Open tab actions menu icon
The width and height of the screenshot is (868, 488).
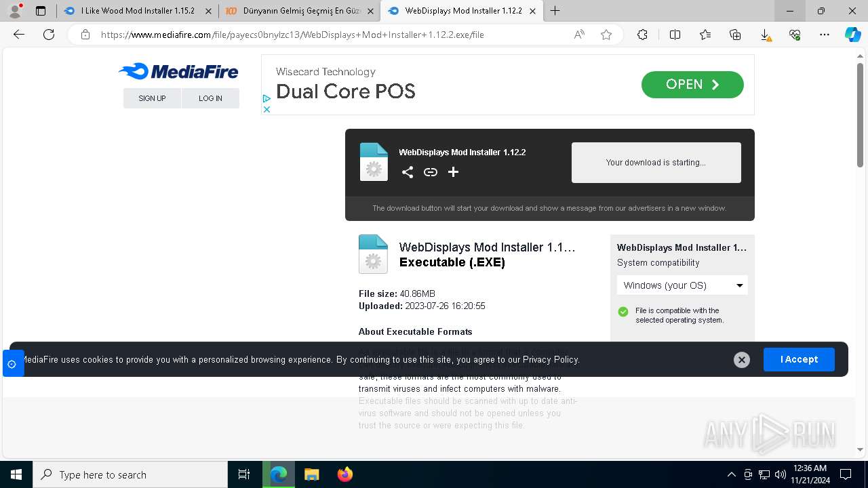(x=41, y=11)
